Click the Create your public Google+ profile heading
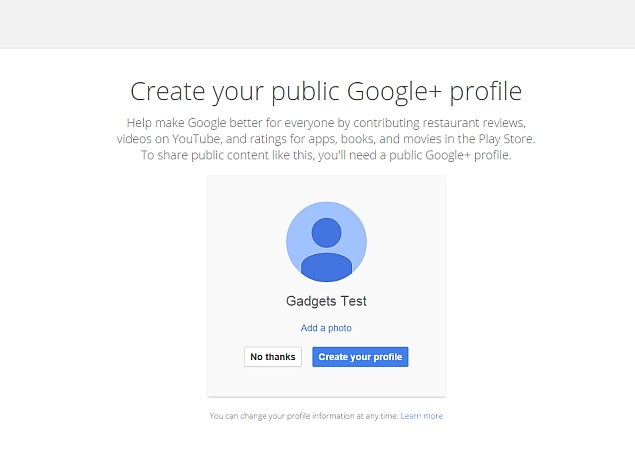This screenshot has width=635, height=475. [326, 92]
